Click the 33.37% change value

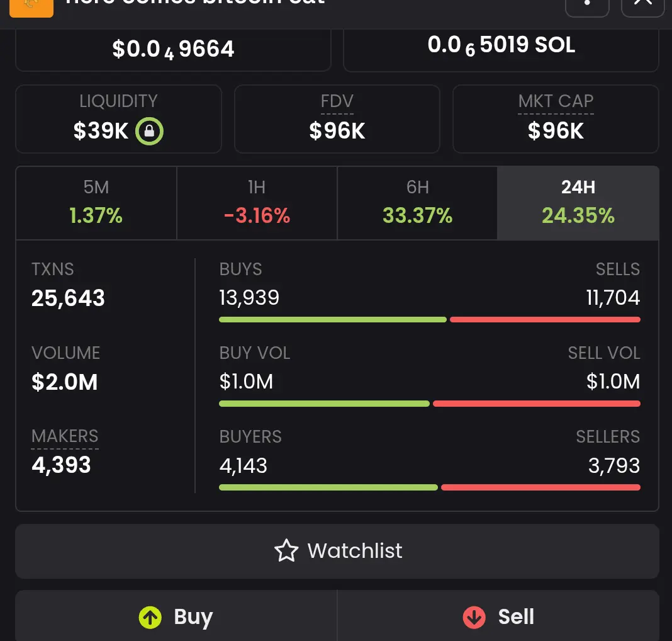pos(417,215)
